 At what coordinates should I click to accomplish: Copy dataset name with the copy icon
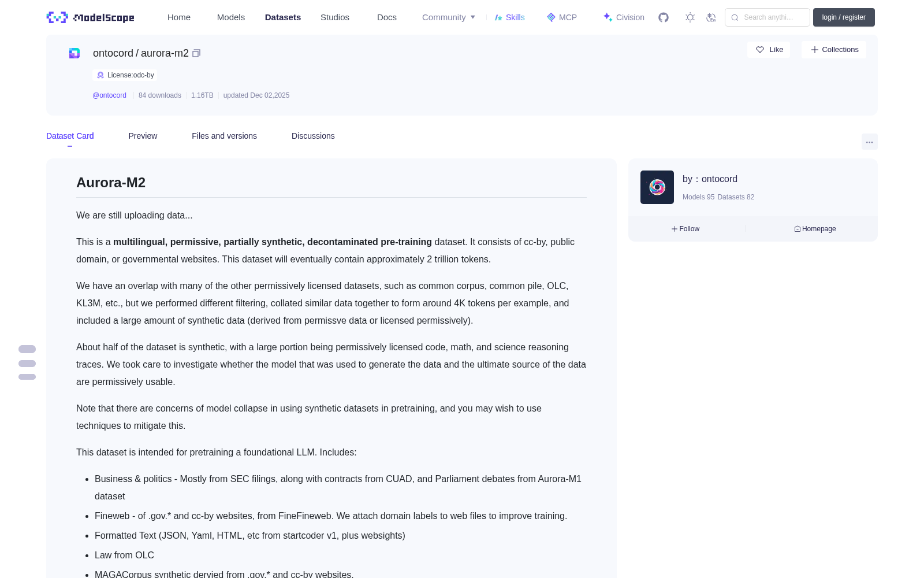tap(196, 53)
